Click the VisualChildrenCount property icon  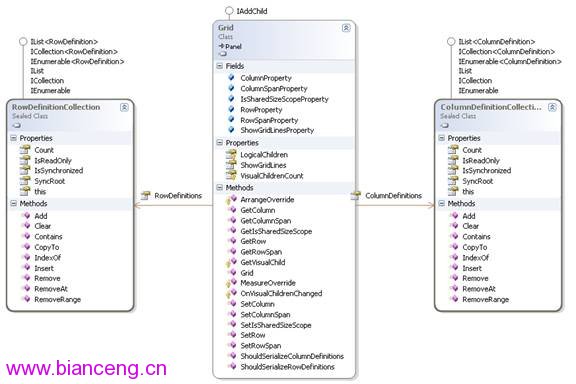point(231,175)
